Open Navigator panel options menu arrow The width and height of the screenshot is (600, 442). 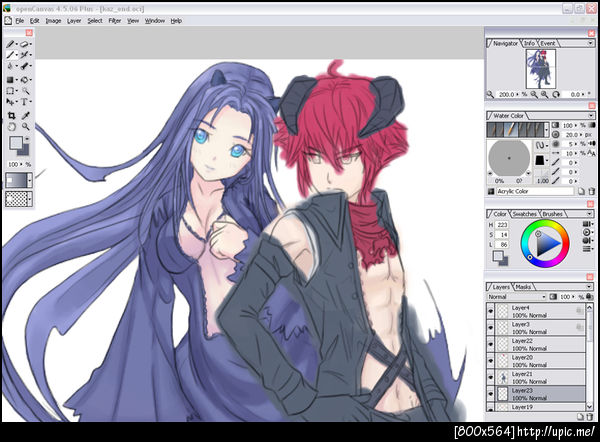point(590,43)
